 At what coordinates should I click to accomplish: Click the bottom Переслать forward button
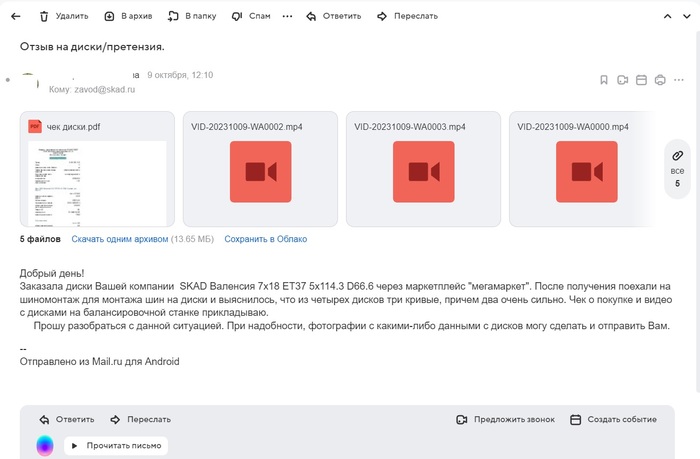pyautogui.click(x=140, y=420)
